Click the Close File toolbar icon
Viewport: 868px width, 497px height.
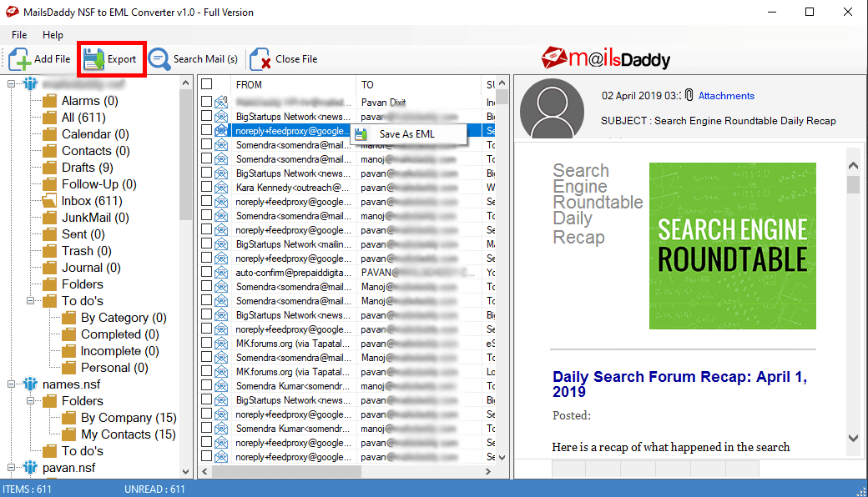(260, 59)
